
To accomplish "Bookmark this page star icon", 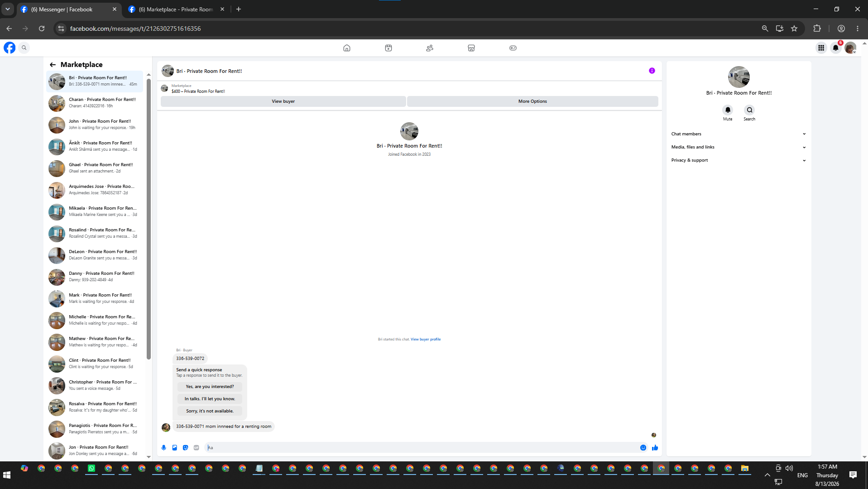I will pos(794,29).
